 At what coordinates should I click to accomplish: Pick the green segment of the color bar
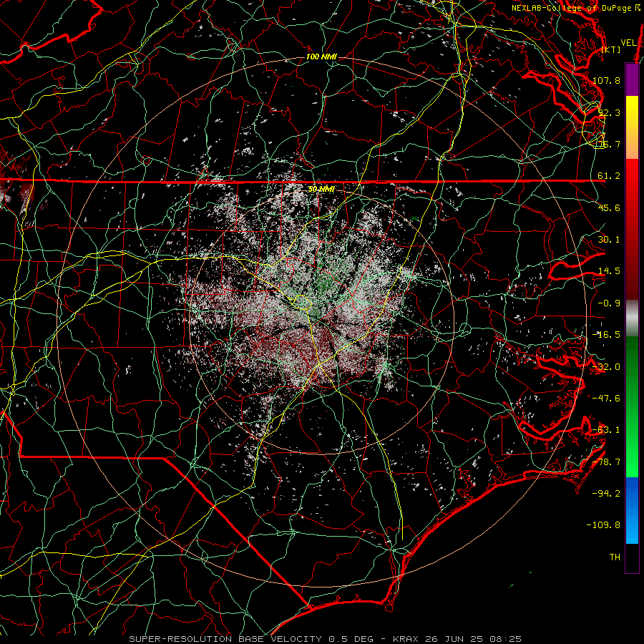click(x=632, y=406)
